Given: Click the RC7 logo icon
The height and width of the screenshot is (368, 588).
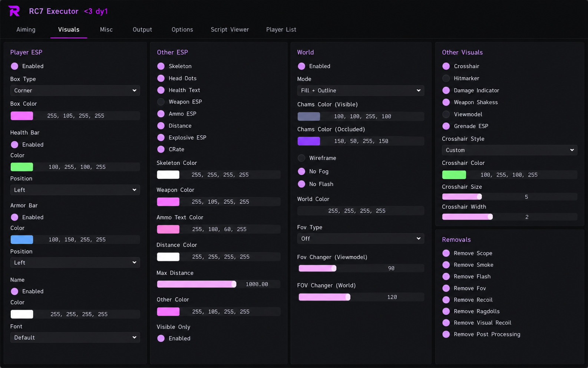Looking at the screenshot, I should (14, 11).
